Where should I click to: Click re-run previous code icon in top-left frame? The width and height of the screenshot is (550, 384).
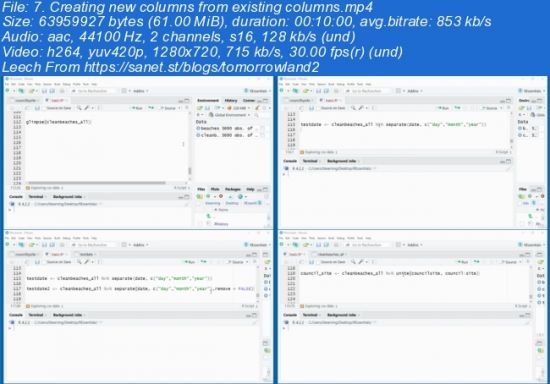pos(151,108)
